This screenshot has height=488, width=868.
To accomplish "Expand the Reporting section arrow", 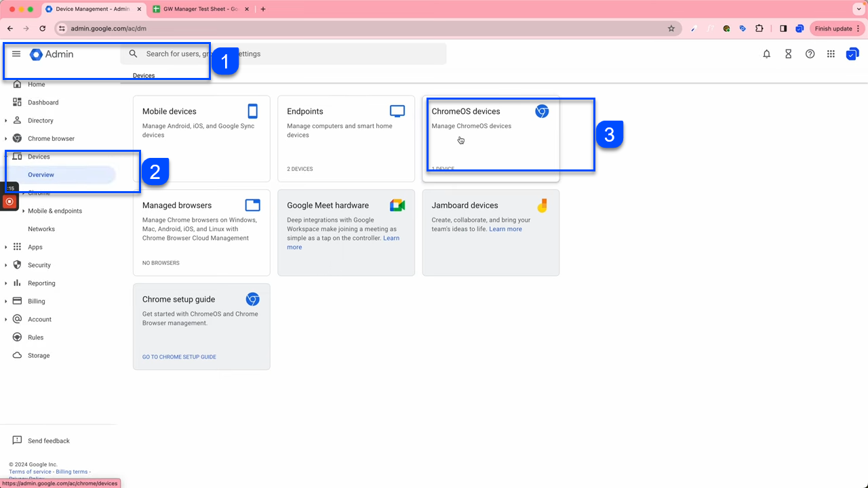I will (x=6, y=283).
